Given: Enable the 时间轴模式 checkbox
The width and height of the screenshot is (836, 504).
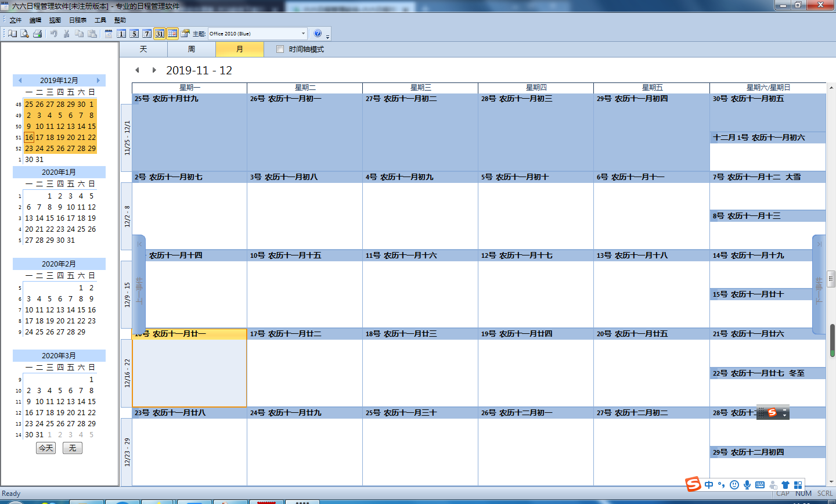Looking at the screenshot, I should (280, 49).
